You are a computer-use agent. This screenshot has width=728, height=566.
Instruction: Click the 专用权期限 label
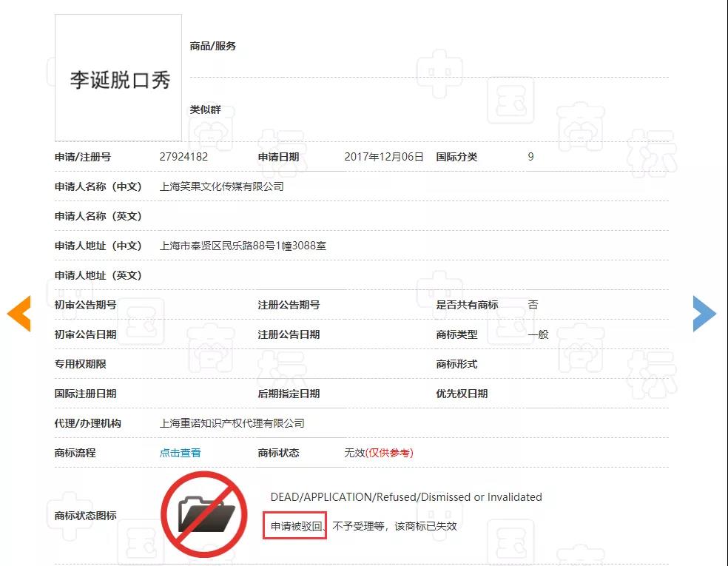pyautogui.click(x=81, y=364)
